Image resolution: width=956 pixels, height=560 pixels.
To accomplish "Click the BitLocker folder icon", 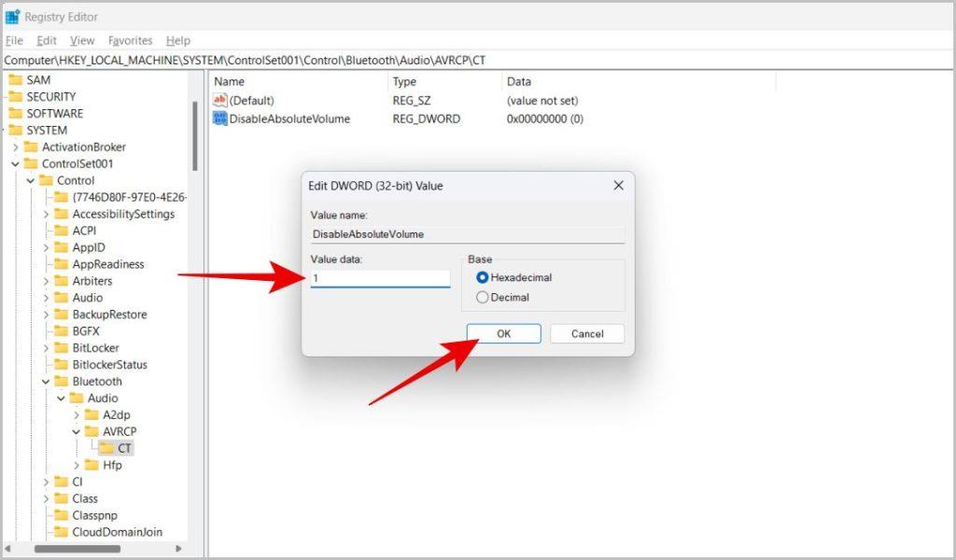I will [62, 348].
